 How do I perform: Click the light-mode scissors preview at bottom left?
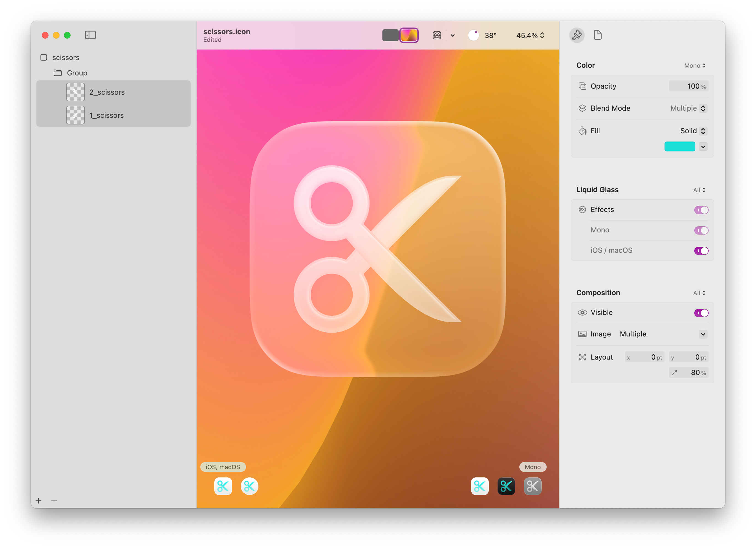click(x=223, y=487)
